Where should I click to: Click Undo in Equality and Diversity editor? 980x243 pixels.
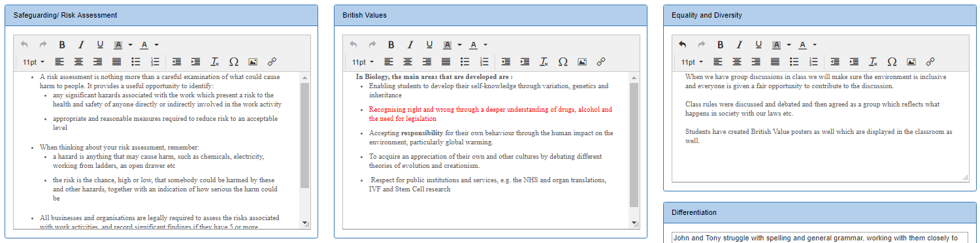(683, 45)
